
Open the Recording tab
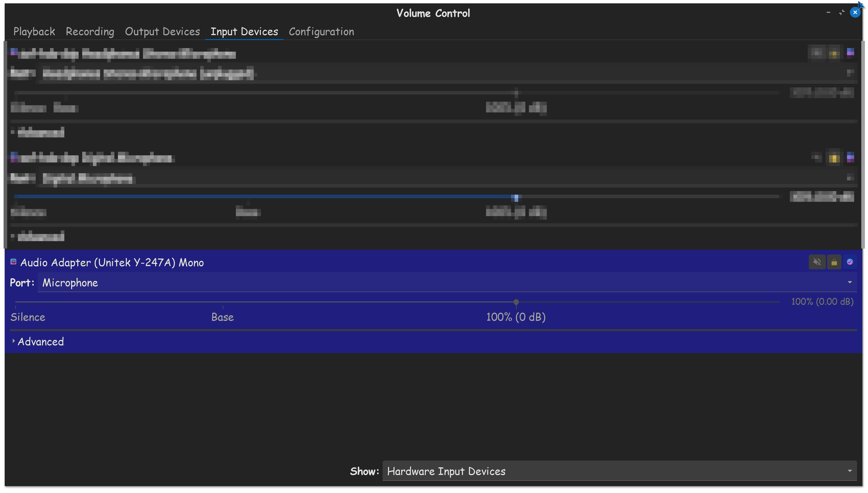pos(90,32)
